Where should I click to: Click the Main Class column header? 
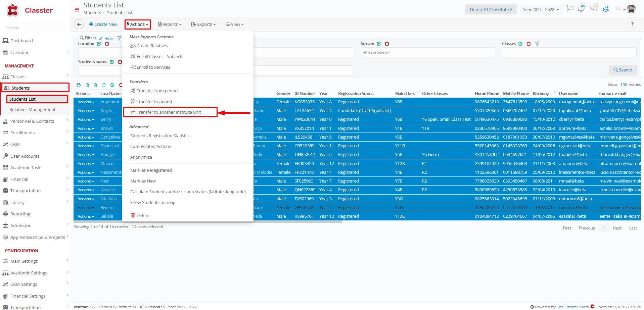click(x=405, y=94)
